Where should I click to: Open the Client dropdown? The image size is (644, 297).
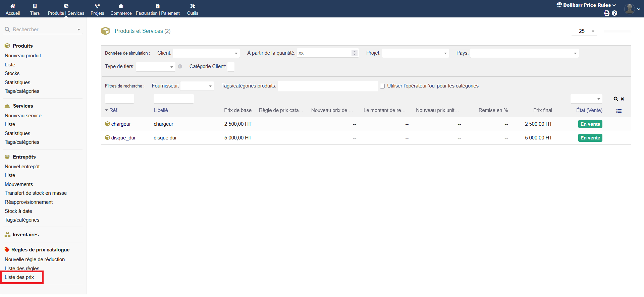206,53
